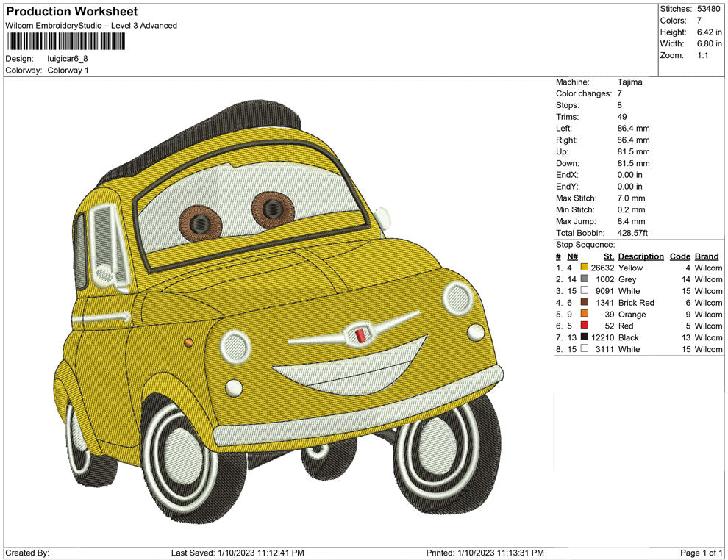Click the height value '6.42 in'
Screen dimensions: 728x560
[709, 32]
